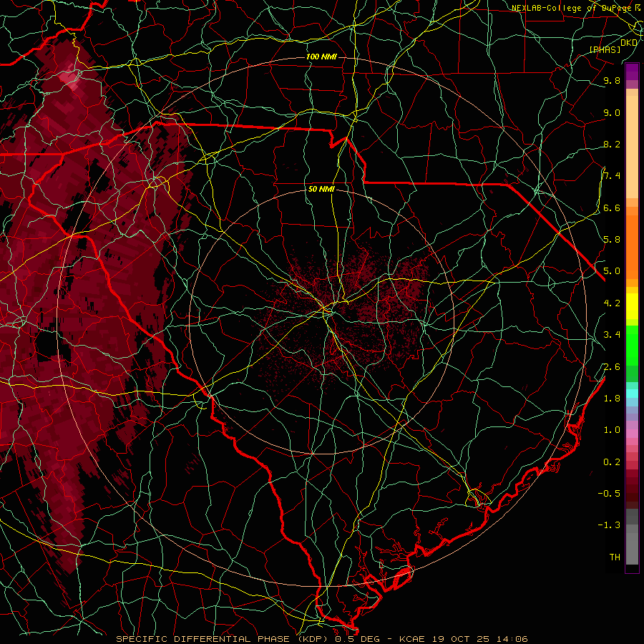
Task: Click the gray bottom segment of color bar
Action: tap(632, 545)
